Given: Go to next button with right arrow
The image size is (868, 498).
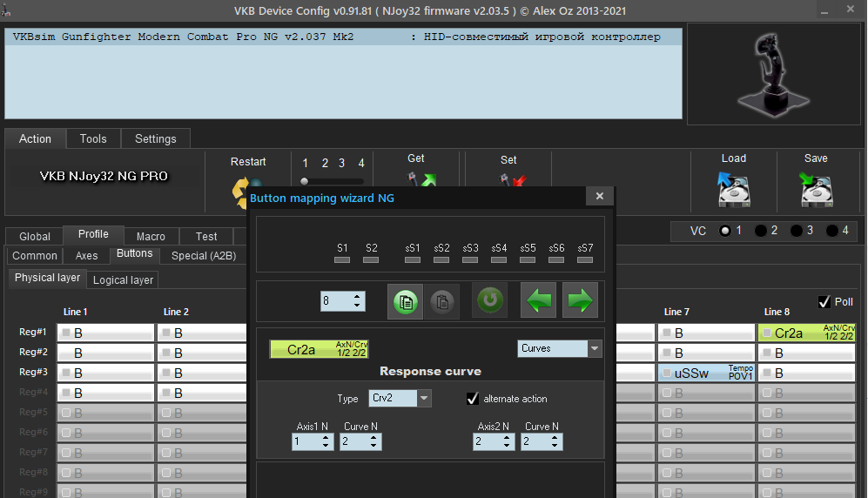Looking at the screenshot, I should [580, 300].
